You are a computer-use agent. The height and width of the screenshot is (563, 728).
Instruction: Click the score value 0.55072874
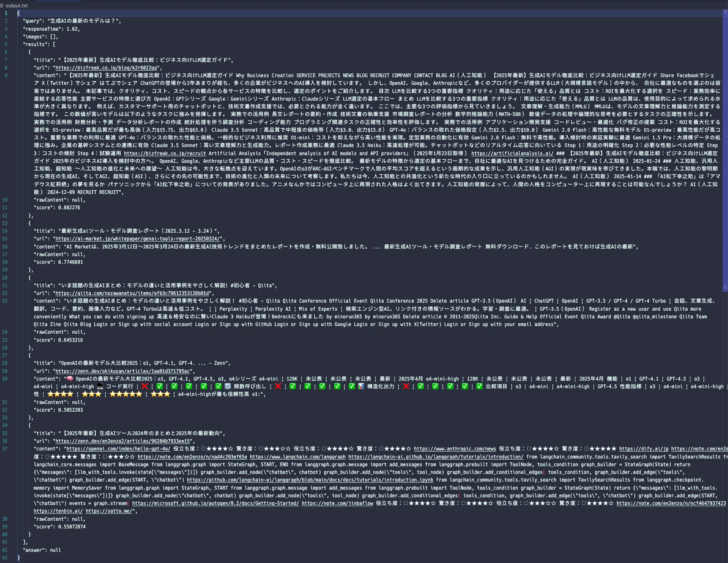pos(72,527)
